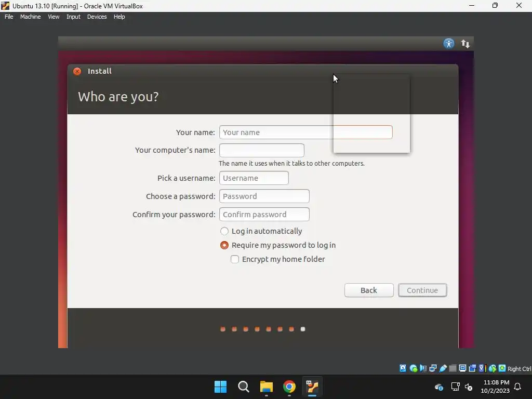
Task: Click the recording status icon
Action: point(472,368)
